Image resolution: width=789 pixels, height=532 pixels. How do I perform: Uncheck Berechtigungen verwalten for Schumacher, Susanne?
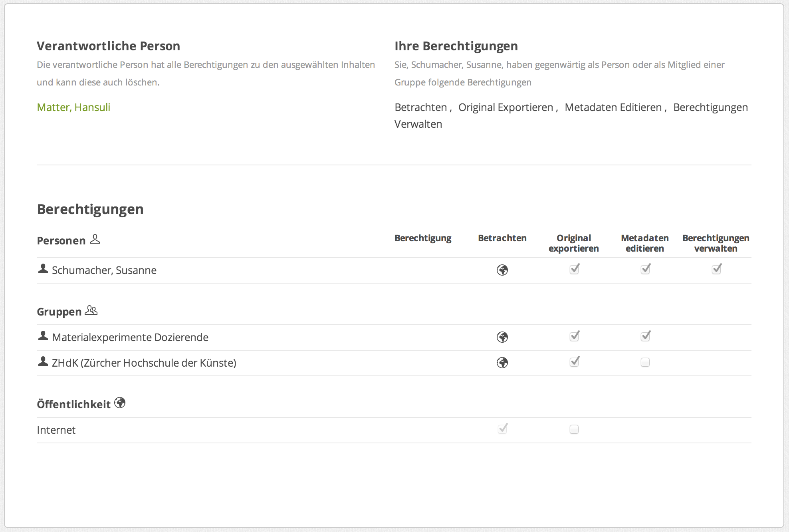pyautogui.click(x=716, y=270)
